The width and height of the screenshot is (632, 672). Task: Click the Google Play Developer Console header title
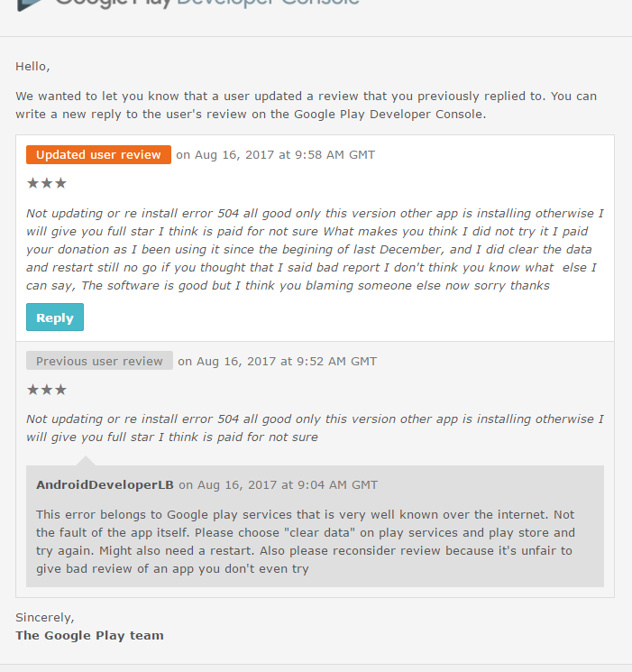[x=207, y=4]
